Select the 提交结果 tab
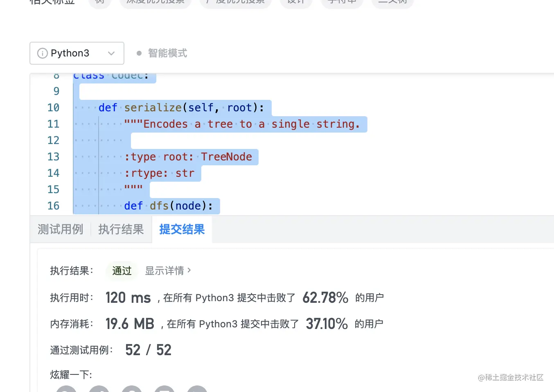The image size is (554, 392). (x=182, y=229)
